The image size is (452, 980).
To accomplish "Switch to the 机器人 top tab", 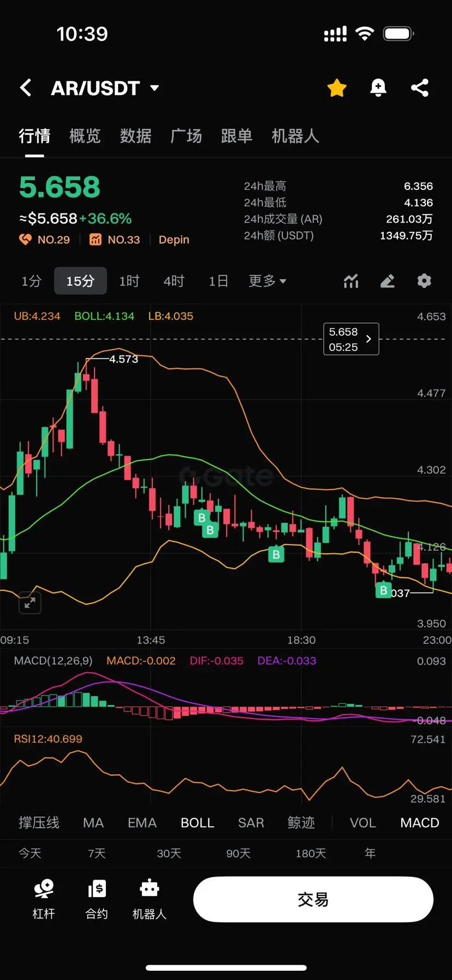I will point(295,136).
